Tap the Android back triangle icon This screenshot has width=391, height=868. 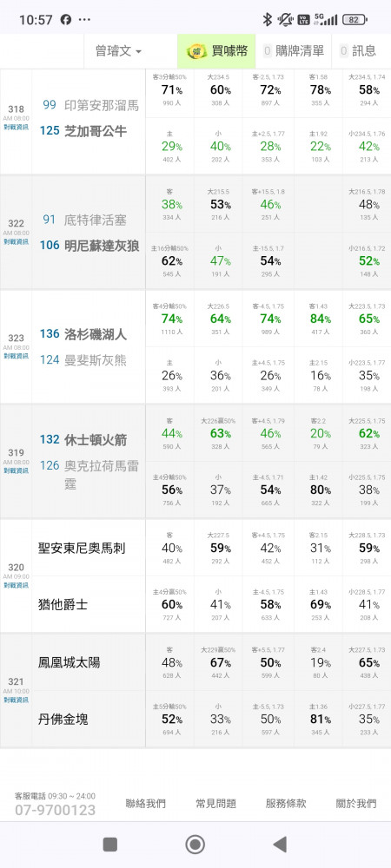pos(281,845)
